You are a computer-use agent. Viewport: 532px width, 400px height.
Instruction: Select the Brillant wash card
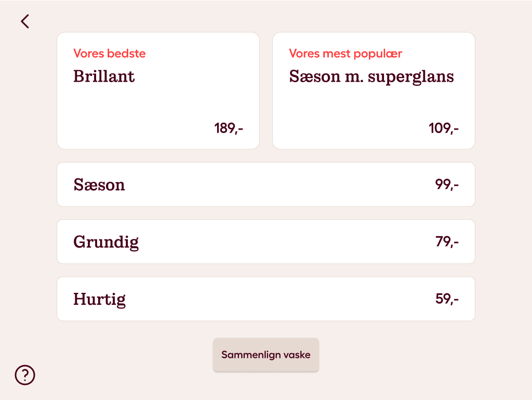(158, 91)
